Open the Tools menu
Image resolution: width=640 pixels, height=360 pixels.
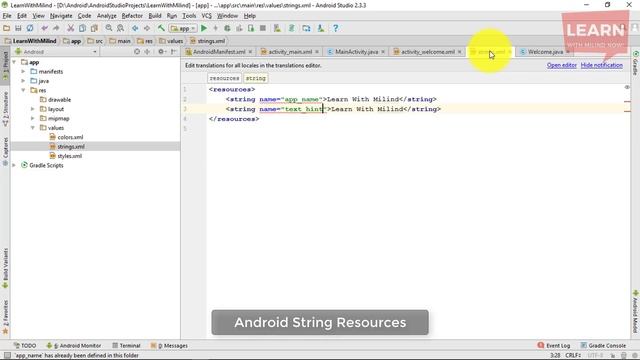[x=189, y=16]
